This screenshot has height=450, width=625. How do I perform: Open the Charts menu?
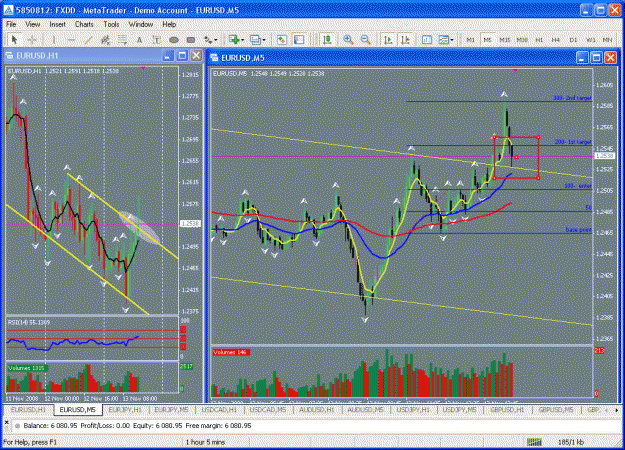(84, 24)
